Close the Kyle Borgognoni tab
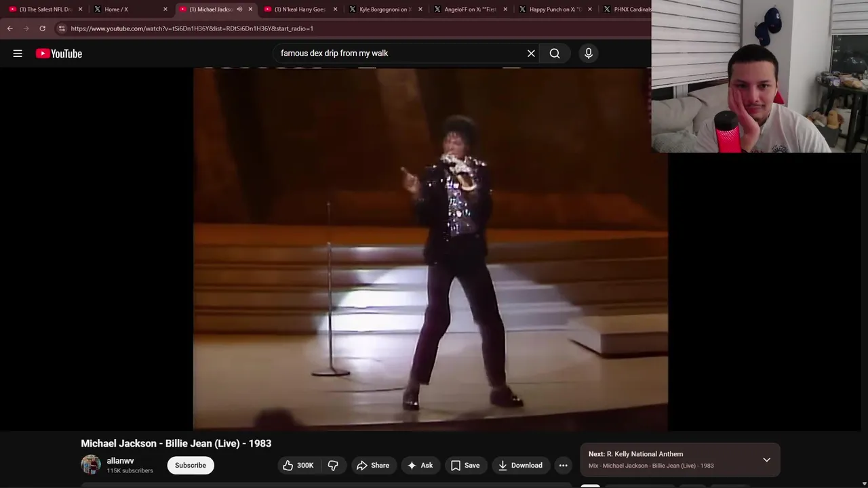868x488 pixels. tap(420, 9)
